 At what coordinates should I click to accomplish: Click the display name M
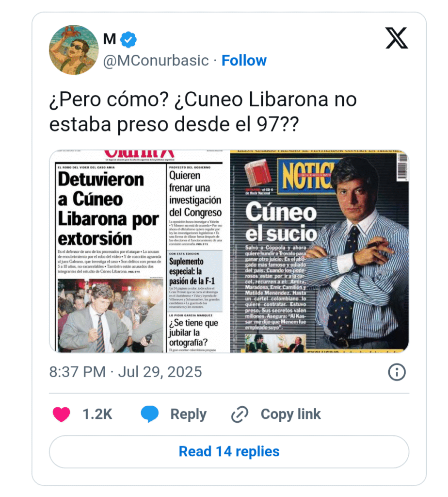tap(110, 39)
